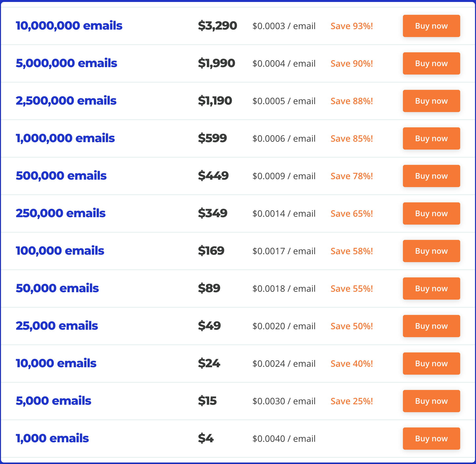Screen dimensions: 476x464
Task: Buy the 10,000 emails package
Action: [x=431, y=364]
